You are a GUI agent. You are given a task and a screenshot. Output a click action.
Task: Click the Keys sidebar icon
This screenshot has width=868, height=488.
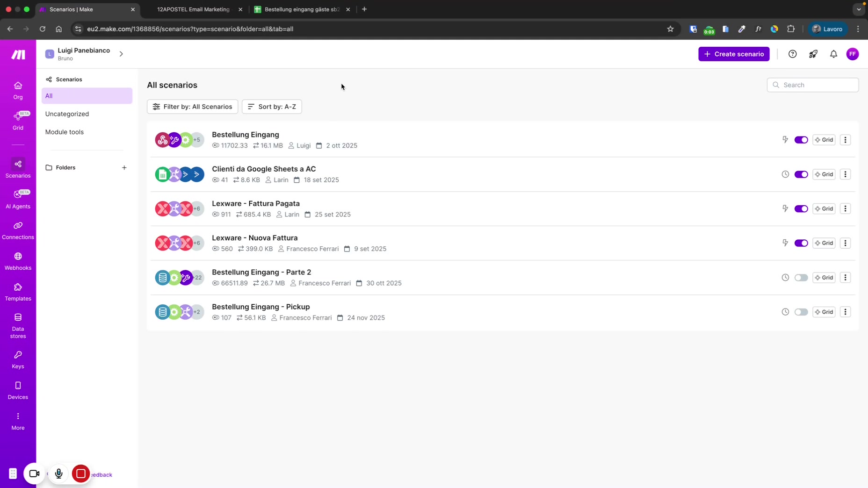[18, 359]
